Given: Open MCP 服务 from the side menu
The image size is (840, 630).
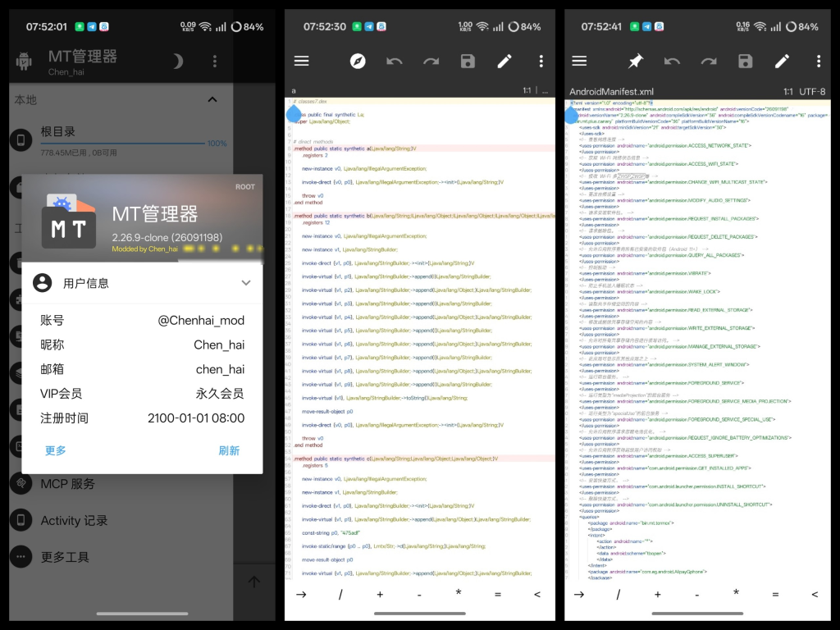Looking at the screenshot, I should click(x=121, y=484).
